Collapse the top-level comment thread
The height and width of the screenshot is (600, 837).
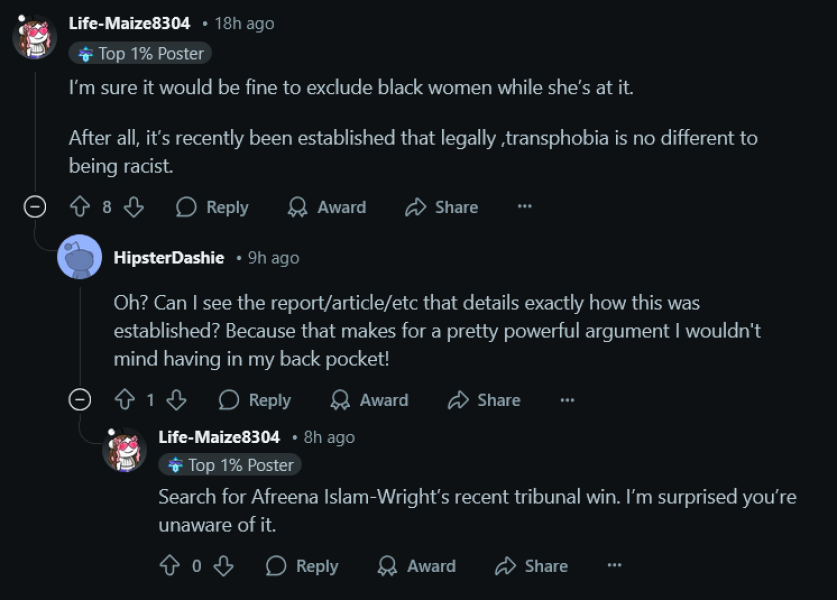35,207
